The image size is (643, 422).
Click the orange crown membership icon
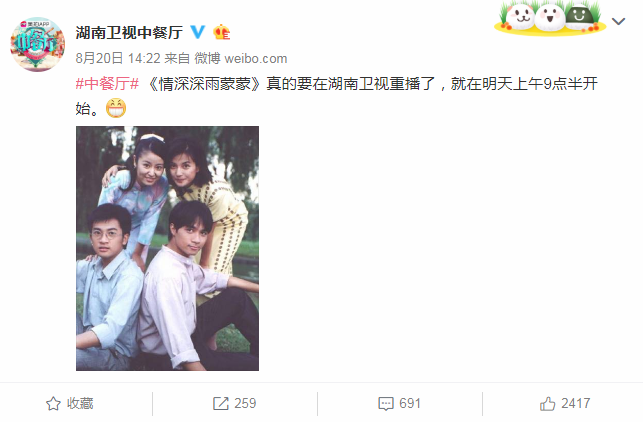click(x=221, y=32)
